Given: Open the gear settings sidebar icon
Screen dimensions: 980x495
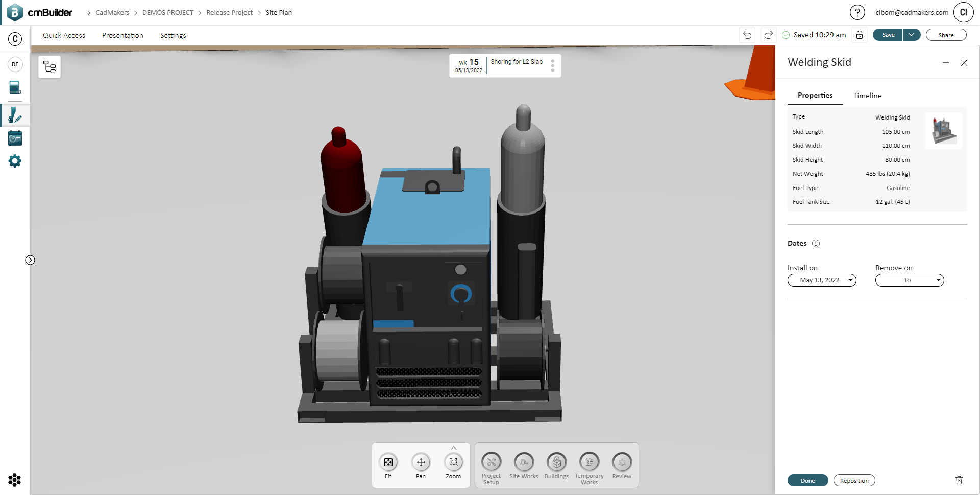Looking at the screenshot, I should (x=15, y=161).
